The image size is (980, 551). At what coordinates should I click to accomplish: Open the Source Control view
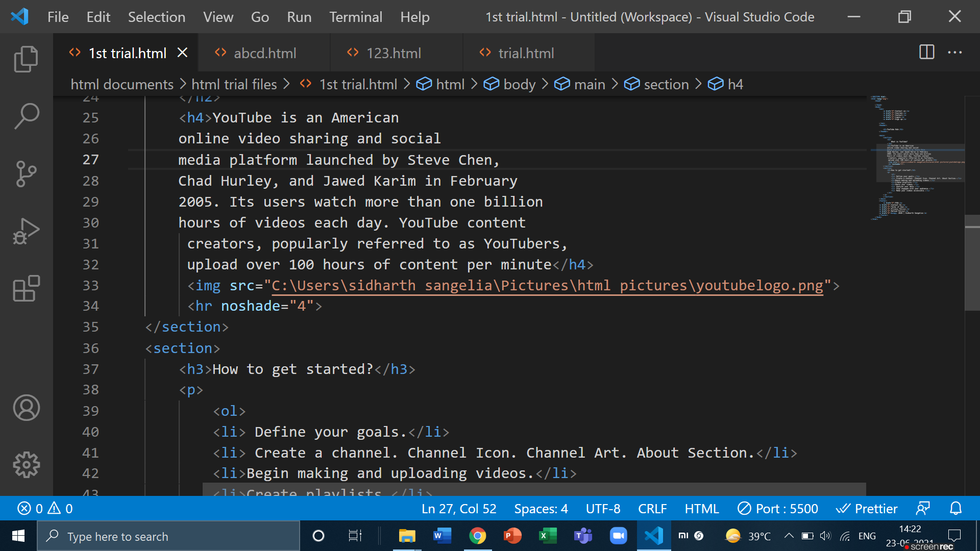(x=26, y=174)
